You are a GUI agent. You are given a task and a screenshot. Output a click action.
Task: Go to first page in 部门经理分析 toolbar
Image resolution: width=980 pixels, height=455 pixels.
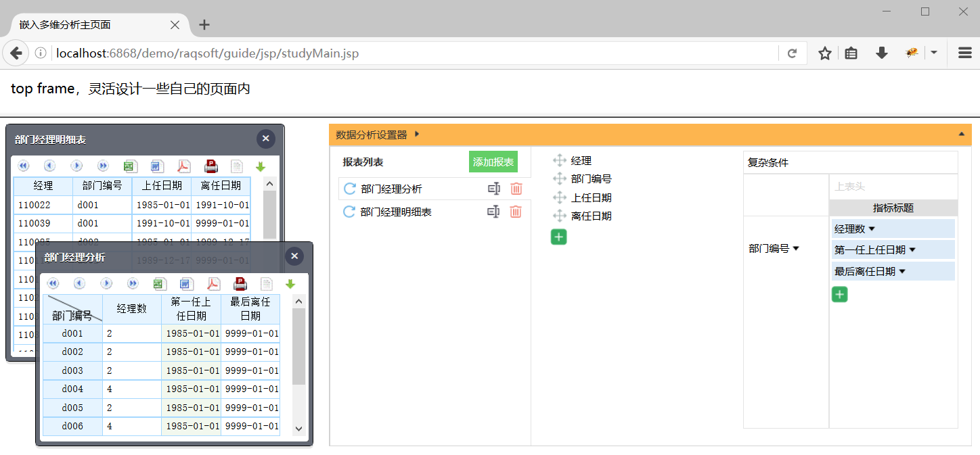(x=53, y=283)
